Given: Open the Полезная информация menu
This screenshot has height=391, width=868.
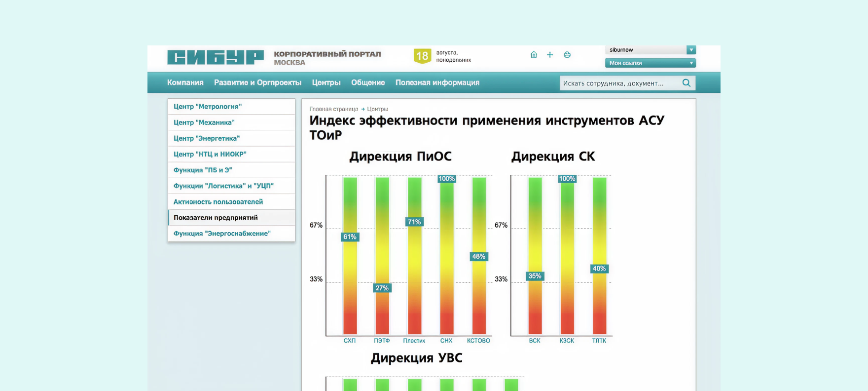Looking at the screenshot, I should [437, 82].
